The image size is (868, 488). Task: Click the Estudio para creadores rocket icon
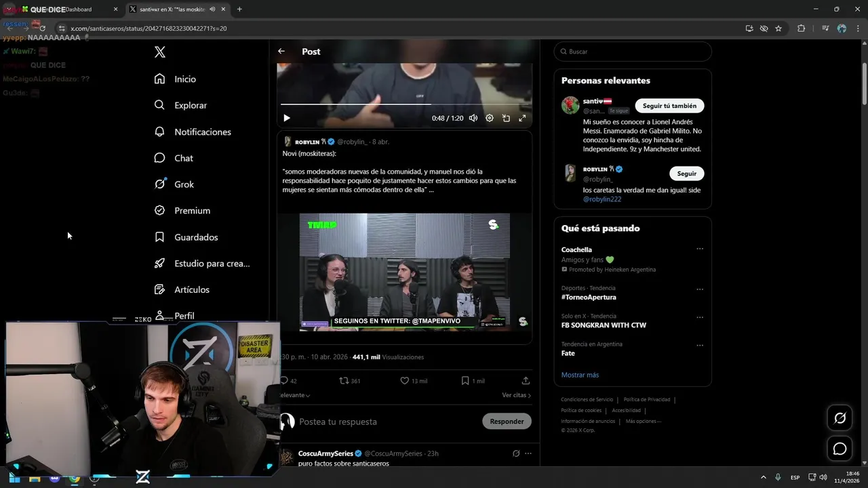[160, 264]
